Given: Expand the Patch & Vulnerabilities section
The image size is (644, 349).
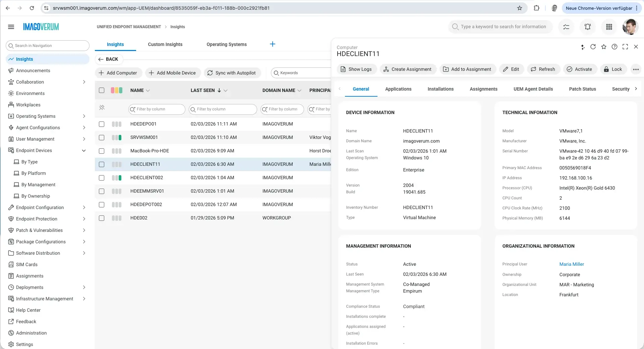Looking at the screenshot, I should click(84, 231).
